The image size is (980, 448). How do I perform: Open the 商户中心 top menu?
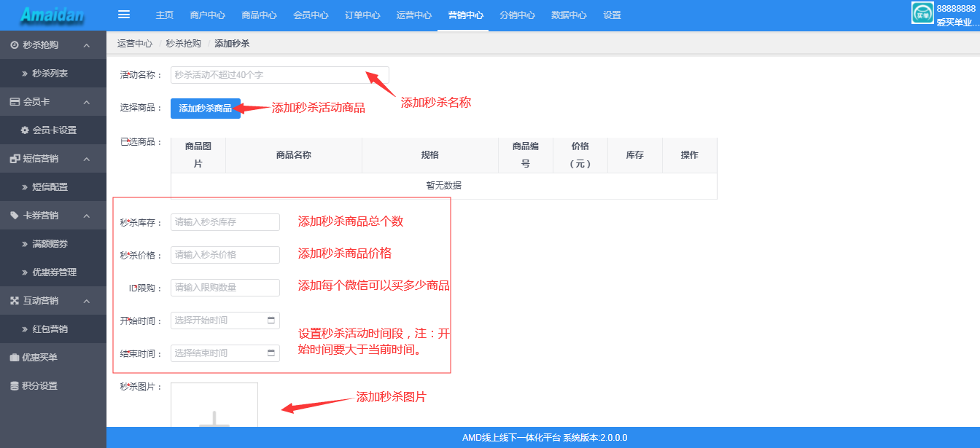[x=207, y=15]
